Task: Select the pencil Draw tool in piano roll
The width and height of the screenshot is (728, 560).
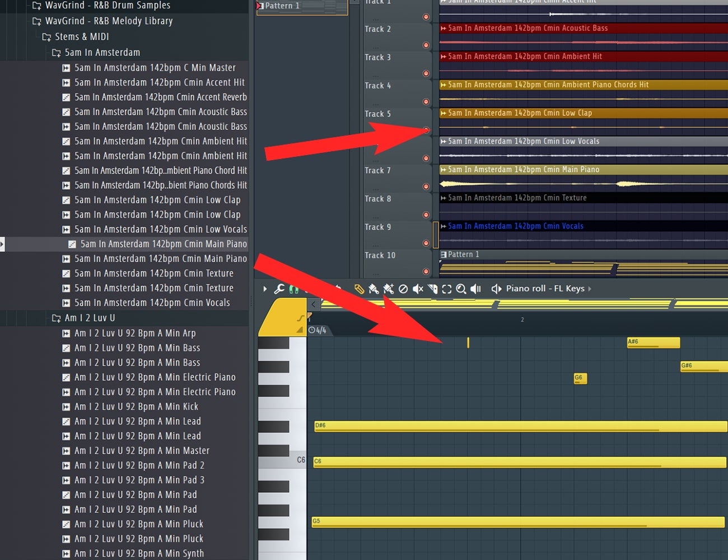Action: 359,289
